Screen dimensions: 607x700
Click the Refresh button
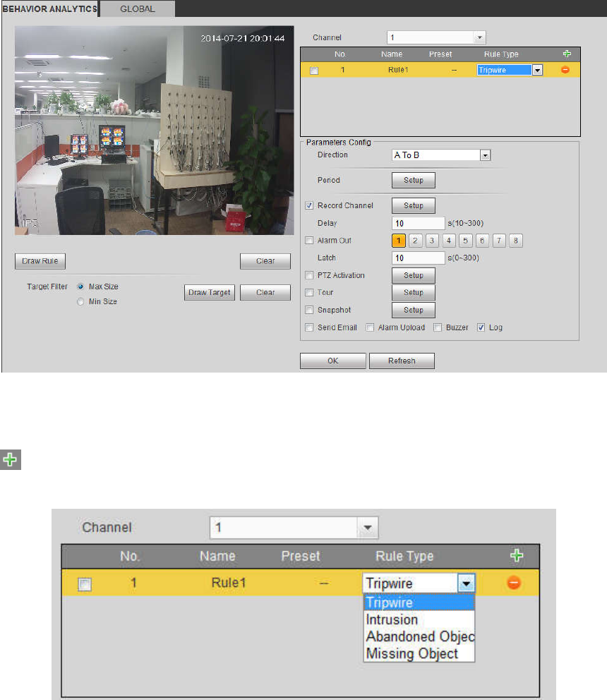click(x=402, y=361)
